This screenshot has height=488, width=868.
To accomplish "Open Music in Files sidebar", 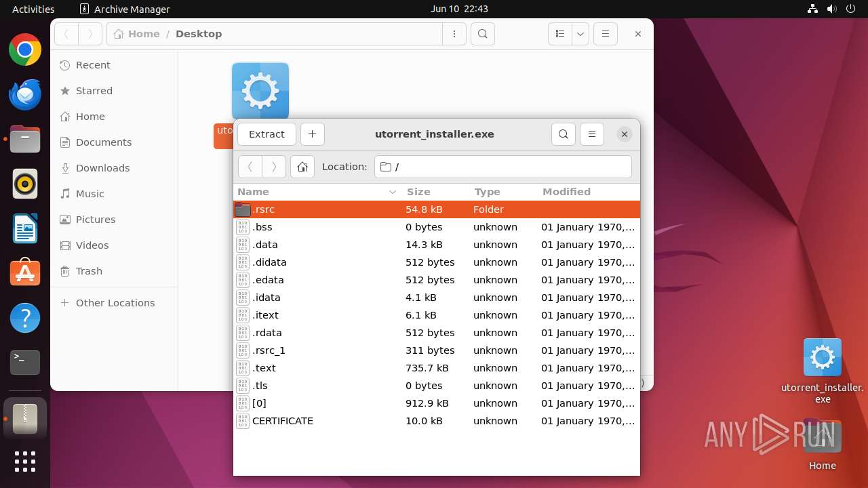I will point(114,194).
